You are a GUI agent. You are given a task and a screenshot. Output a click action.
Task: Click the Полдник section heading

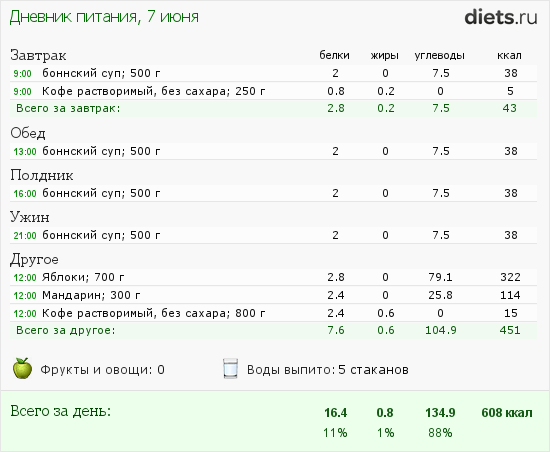42,175
